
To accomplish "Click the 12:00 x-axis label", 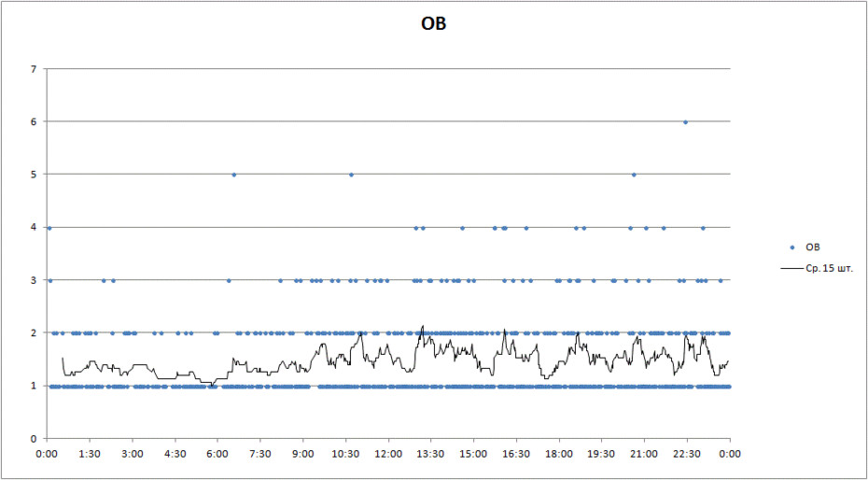I will point(388,454).
